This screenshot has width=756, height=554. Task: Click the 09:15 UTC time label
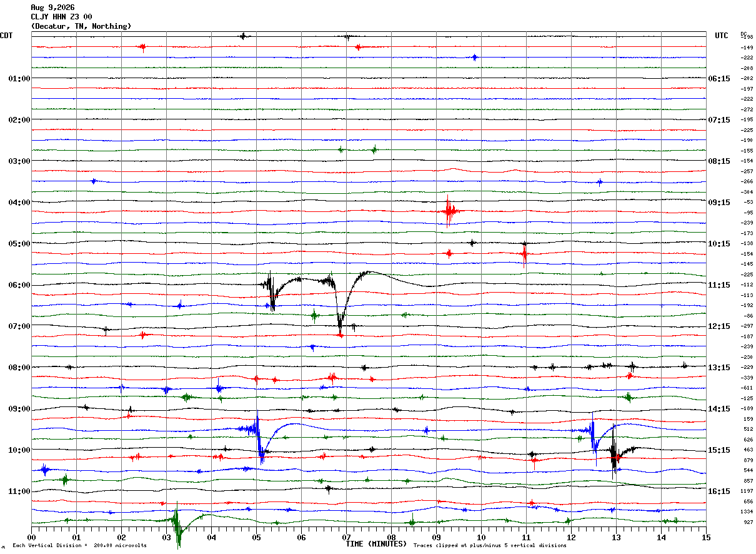719,203
